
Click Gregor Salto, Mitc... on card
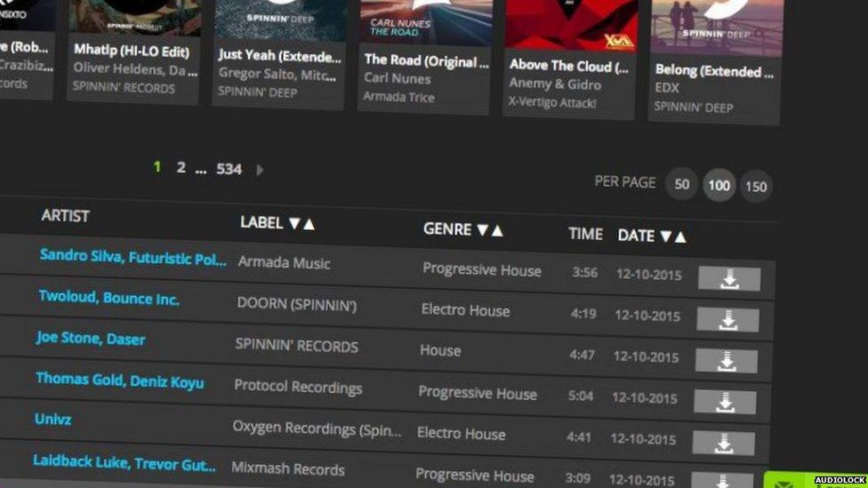(277, 74)
